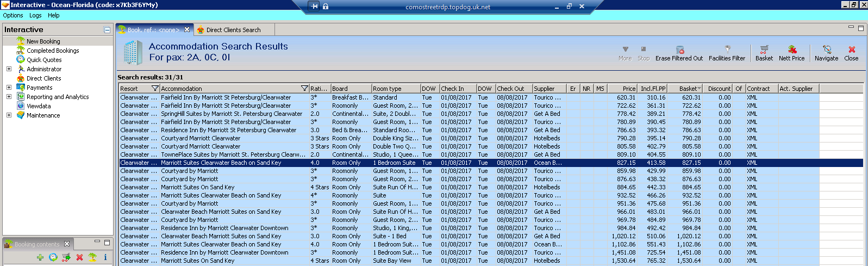This screenshot has width=868, height=266.
Task: Switch to Direct Clients Search tab
Action: point(233,30)
